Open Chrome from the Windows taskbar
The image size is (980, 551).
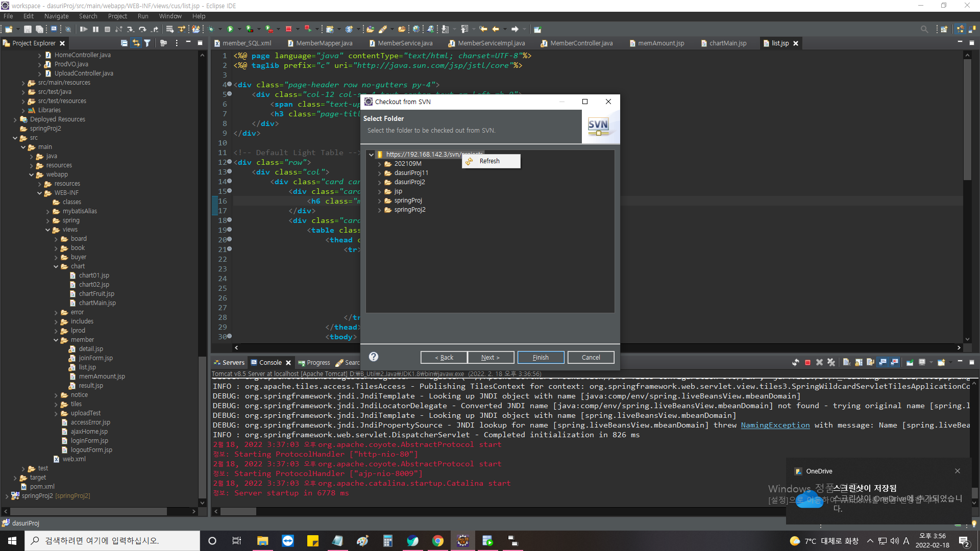tap(437, 541)
